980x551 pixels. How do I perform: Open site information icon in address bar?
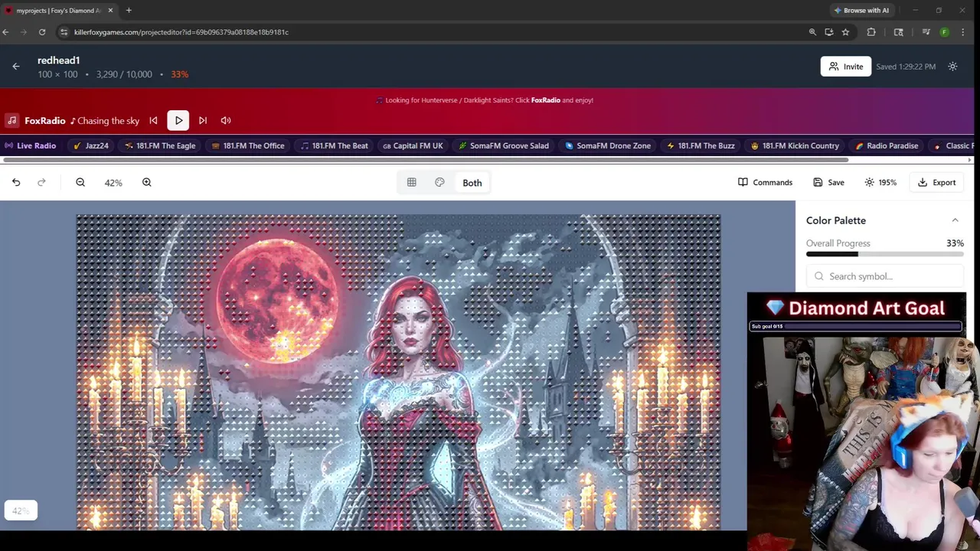point(64,32)
